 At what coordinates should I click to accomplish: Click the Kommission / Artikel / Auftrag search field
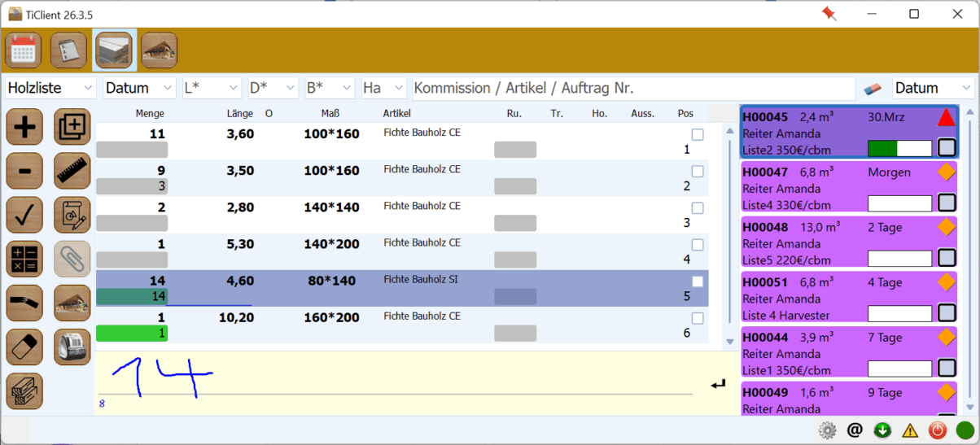633,88
